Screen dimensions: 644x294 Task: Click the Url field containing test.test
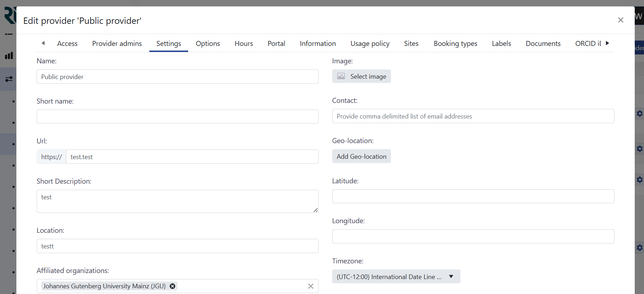[x=192, y=157]
